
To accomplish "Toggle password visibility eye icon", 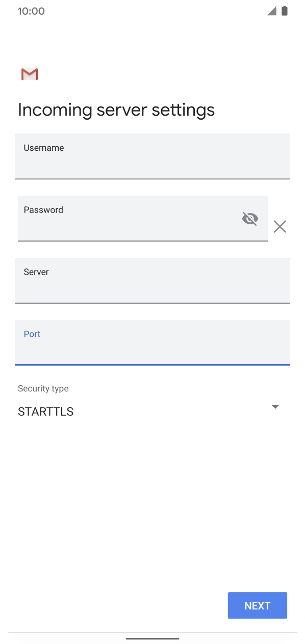I will coord(250,219).
